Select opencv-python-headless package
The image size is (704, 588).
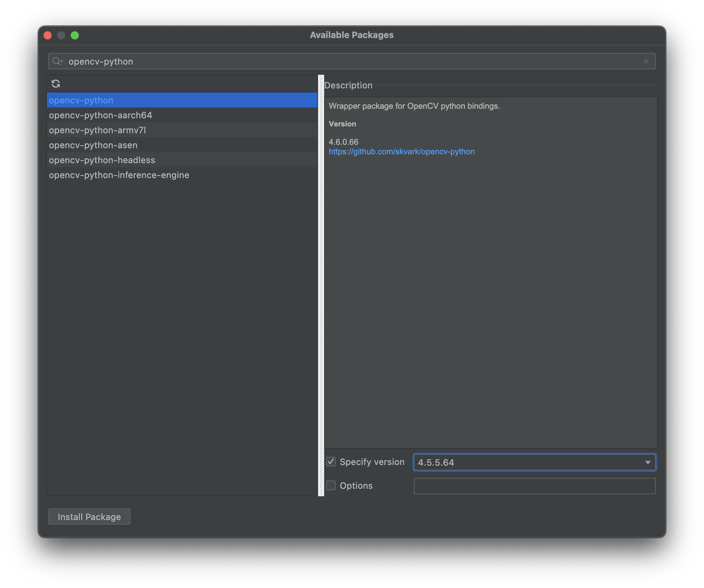(102, 160)
